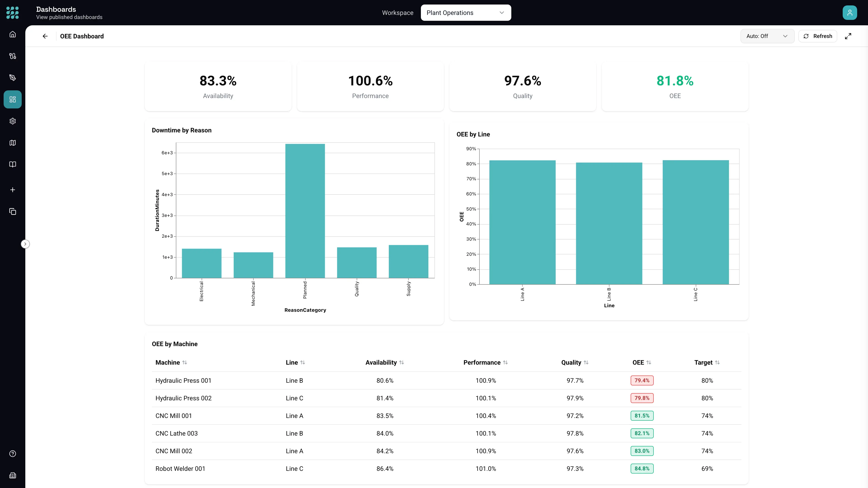Viewport: 868px width, 488px height.
Task: Click the Line C OEE bar
Action: (x=696, y=222)
